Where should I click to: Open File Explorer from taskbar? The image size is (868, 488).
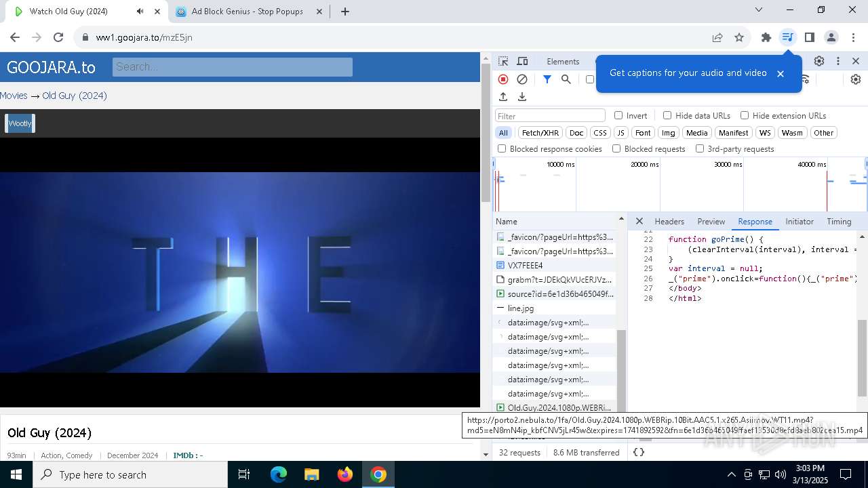[x=311, y=474]
